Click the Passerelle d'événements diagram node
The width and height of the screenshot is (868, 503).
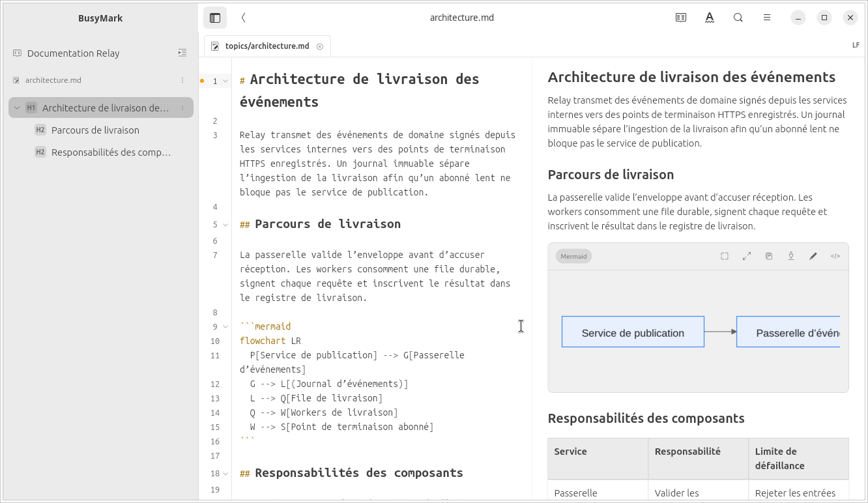tap(788, 332)
